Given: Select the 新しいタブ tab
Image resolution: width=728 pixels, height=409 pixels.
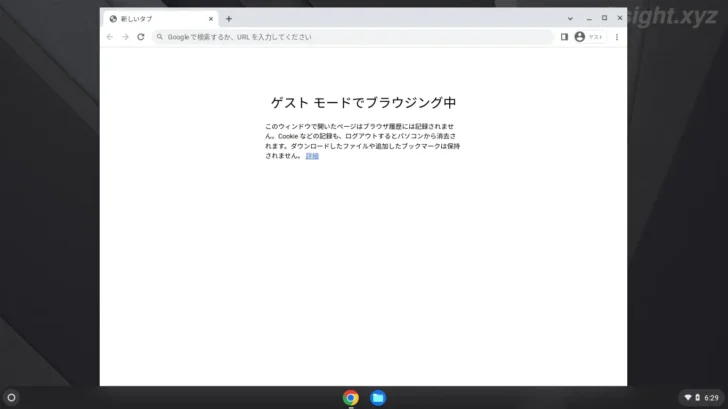Looking at the screenshot, I should (x=160, y=19).
